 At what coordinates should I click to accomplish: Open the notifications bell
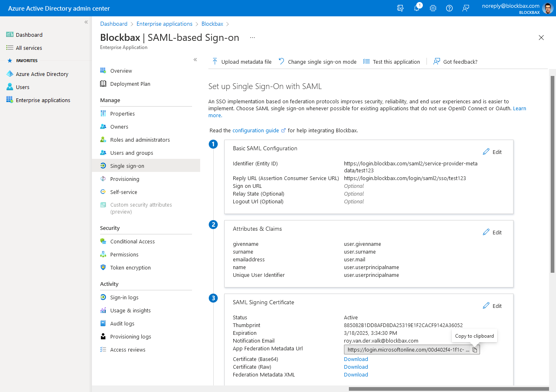coord(417,8)
